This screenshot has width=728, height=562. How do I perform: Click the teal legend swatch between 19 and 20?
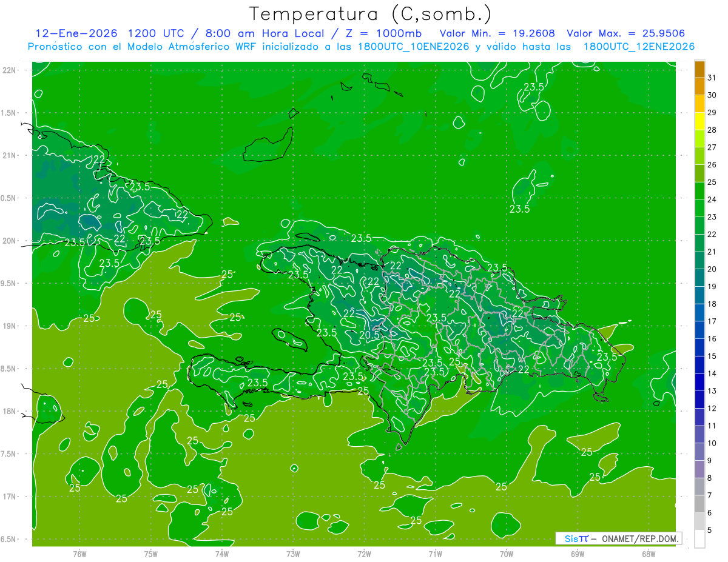click(699, 278)
